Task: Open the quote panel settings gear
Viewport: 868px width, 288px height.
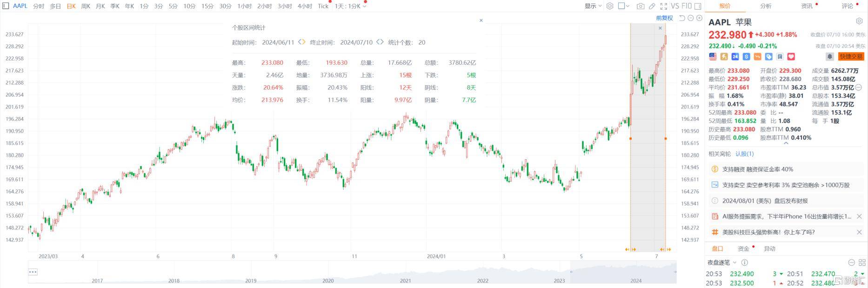Action: point(859,21)
